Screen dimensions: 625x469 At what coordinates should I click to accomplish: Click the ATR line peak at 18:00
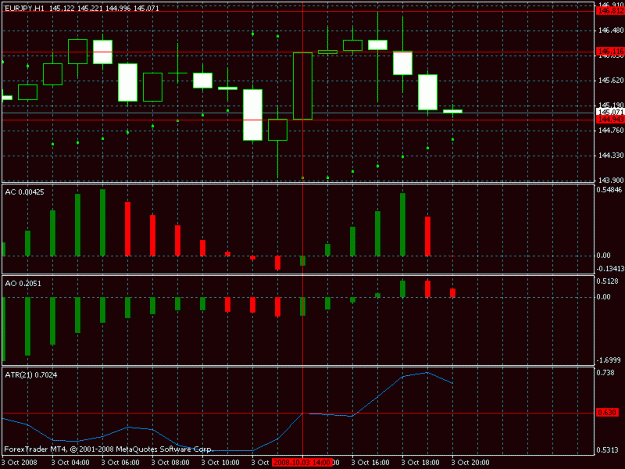pos(427,373)
